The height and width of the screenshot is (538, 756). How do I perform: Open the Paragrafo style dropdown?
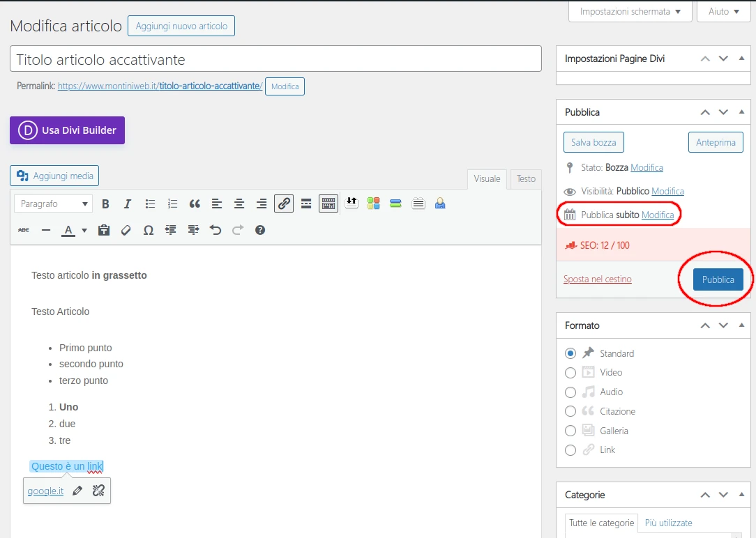tap(54, 204)
